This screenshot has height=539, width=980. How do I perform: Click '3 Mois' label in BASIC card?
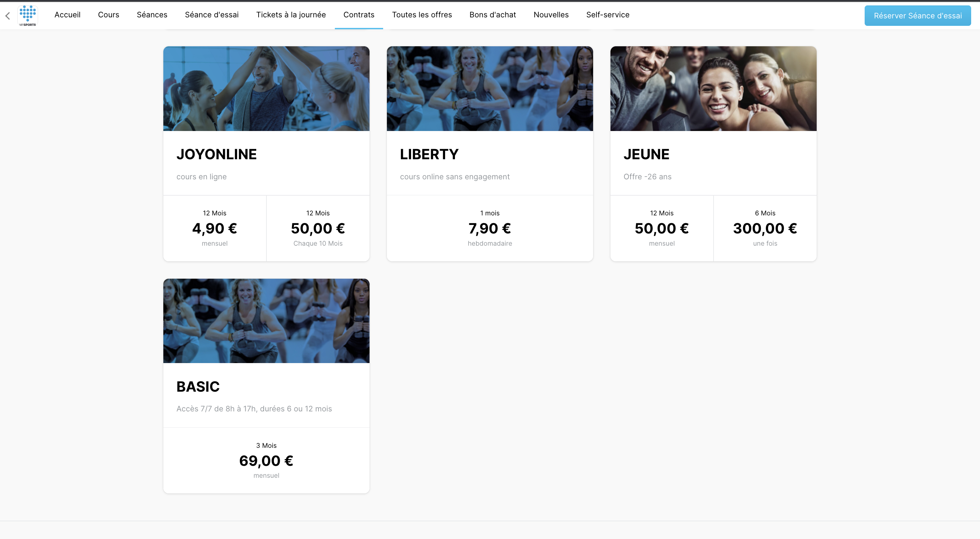click(266, 445)
